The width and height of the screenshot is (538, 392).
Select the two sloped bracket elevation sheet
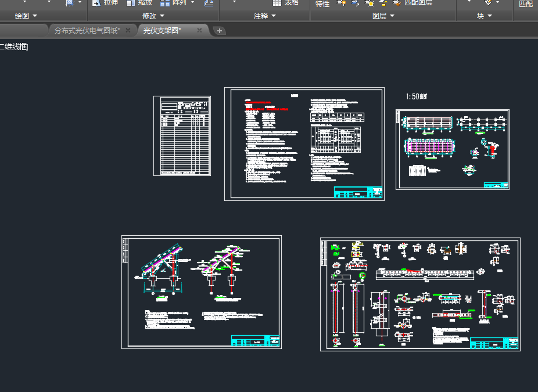(202, 292)
